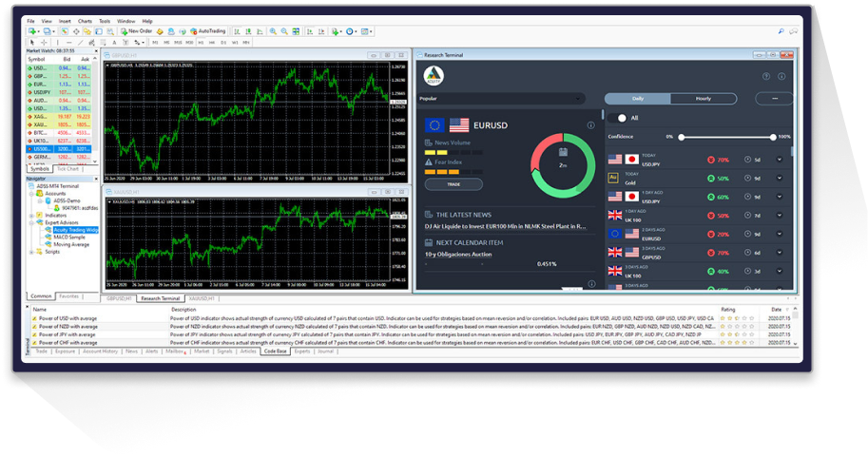The image size is (868, 456).
Task: Click the dashed pill button beside Hourly
Action: point(774,99)
